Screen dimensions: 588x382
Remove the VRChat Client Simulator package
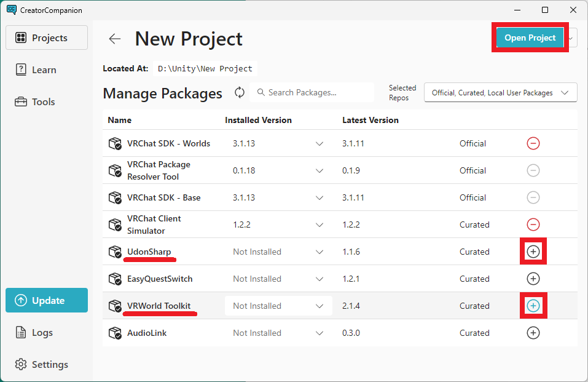click(533, 225)
